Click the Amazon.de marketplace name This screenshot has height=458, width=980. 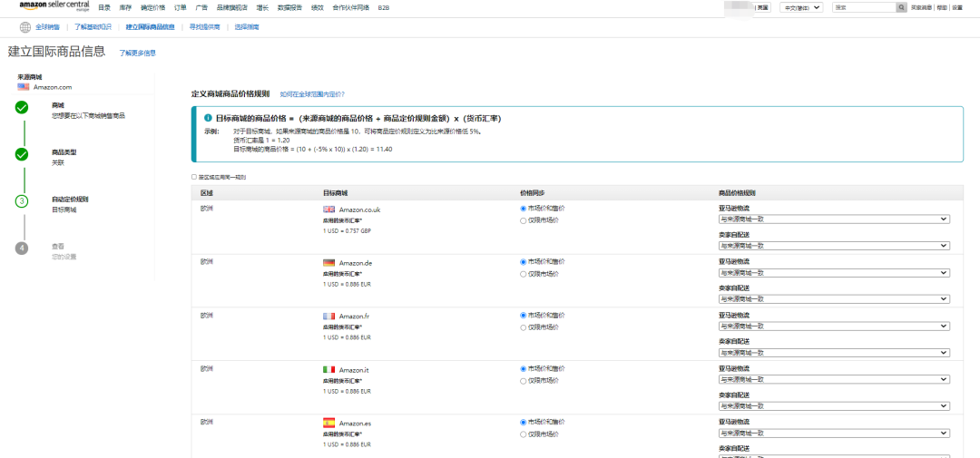click(x=356, y=263)
